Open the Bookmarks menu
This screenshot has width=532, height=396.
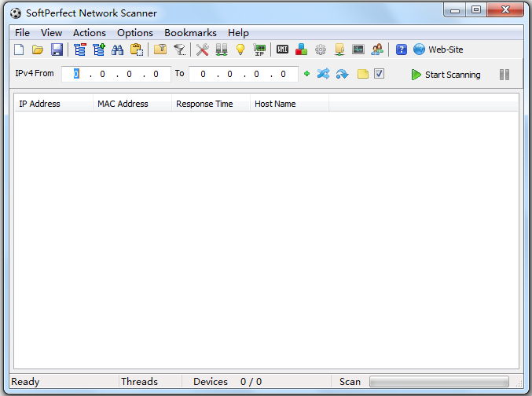(190, 33)
